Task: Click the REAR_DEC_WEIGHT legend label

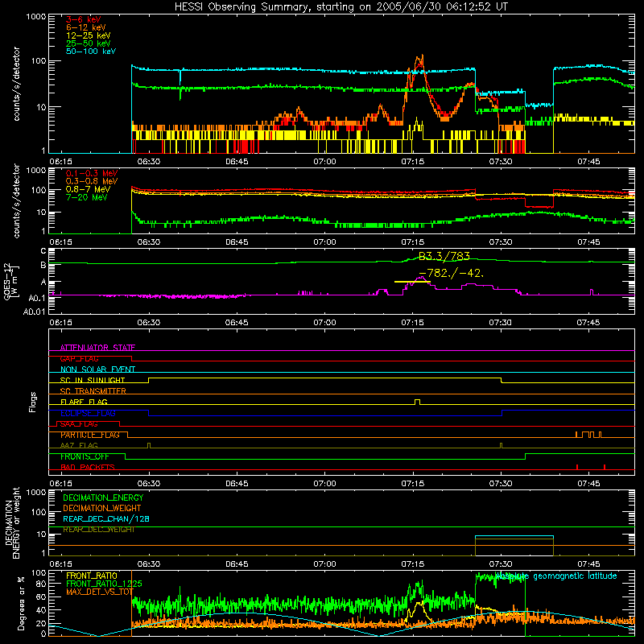Action: click(x=98, y=530)
